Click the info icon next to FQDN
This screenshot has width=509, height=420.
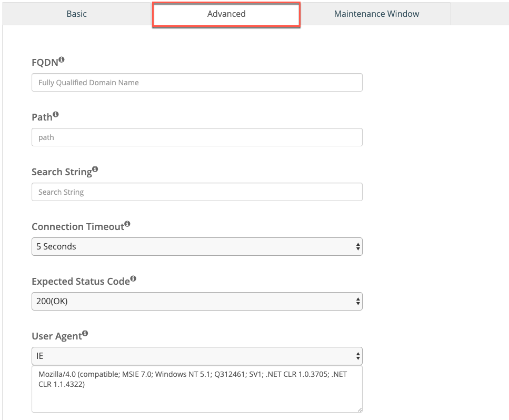coord(62,59)
